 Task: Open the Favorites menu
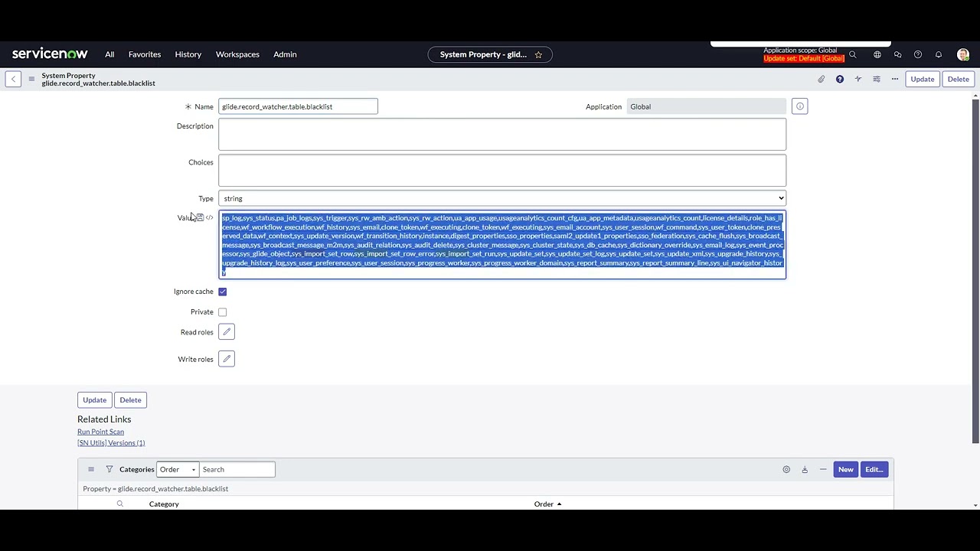pyautogui.click(x=144, y=54)
